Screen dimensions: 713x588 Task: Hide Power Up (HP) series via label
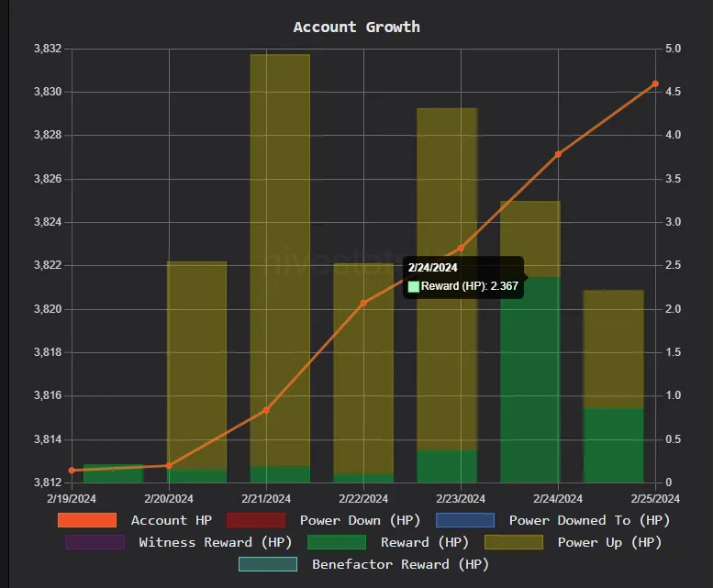(x=609, y=542)
